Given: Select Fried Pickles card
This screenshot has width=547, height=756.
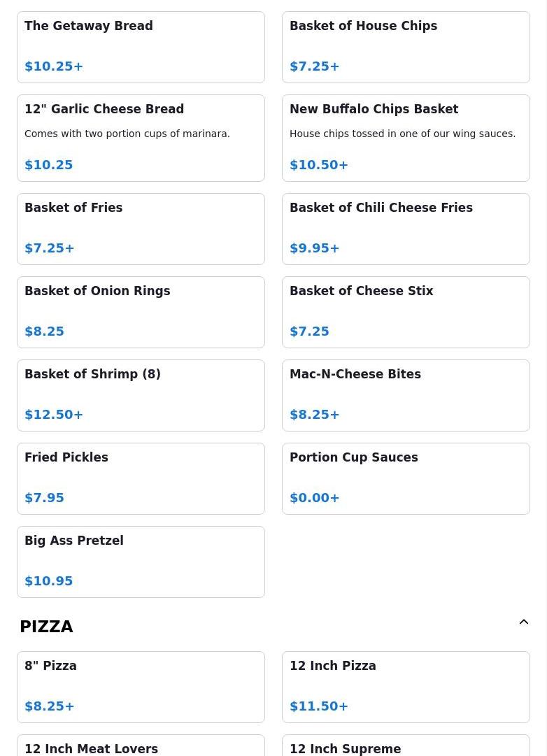Looking at the screenshot, I should [141, 479].
